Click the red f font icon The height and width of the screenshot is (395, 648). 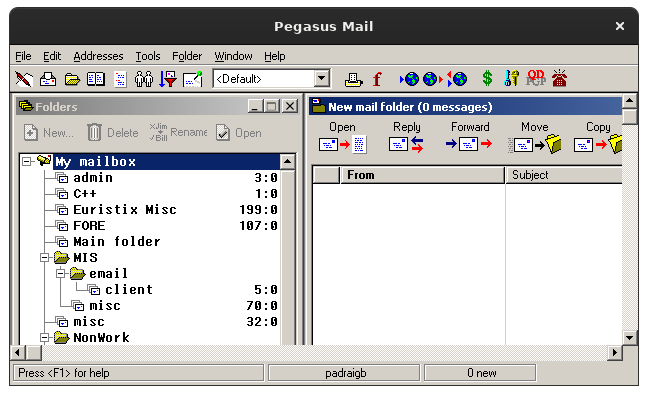point(377,79)
